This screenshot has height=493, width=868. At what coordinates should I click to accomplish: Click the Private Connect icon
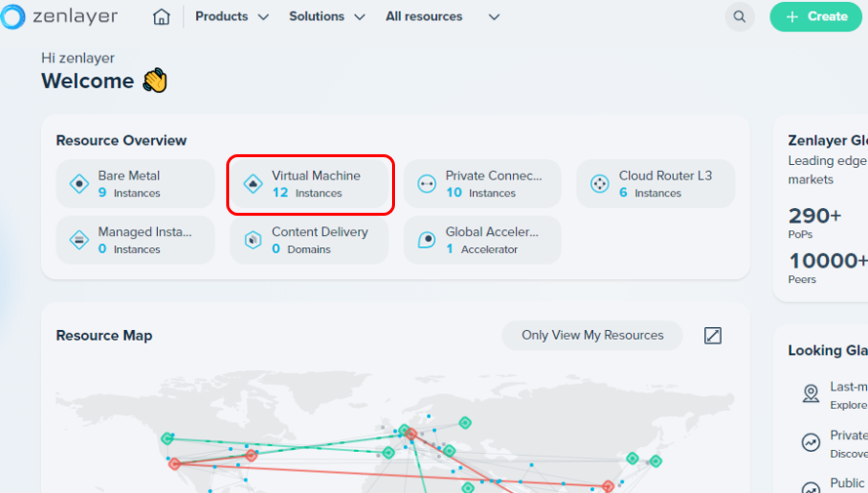pos(426,184)
